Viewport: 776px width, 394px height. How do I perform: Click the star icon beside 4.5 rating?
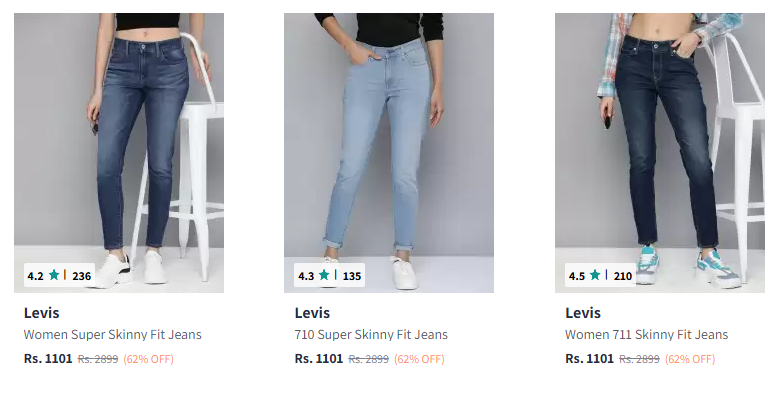click(x=595, y=275)
